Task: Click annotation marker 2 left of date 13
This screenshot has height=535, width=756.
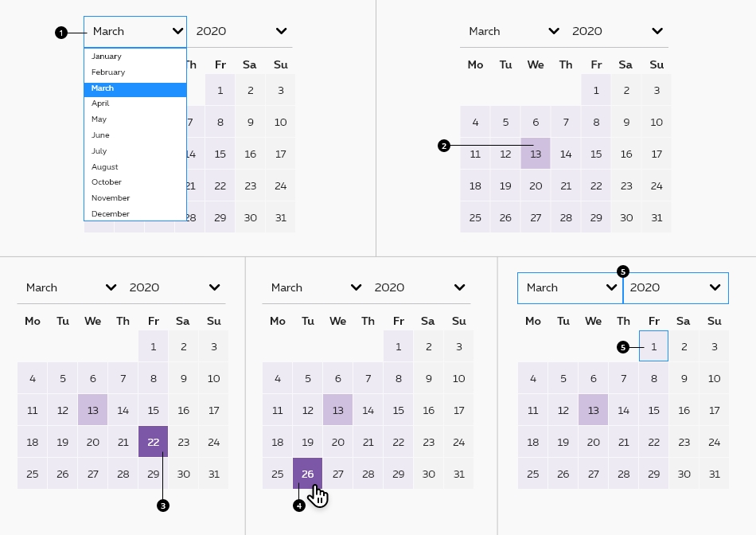Action: point(444,146)
